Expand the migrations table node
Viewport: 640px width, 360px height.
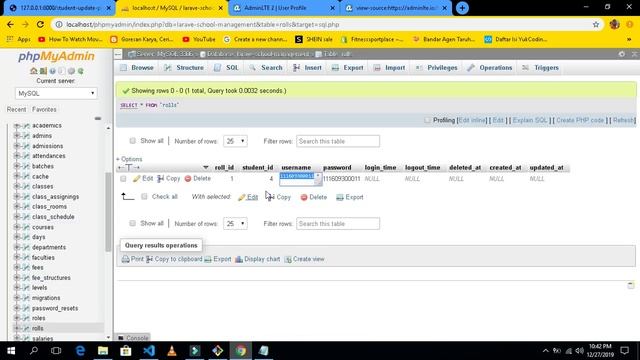tap(17, 298)
